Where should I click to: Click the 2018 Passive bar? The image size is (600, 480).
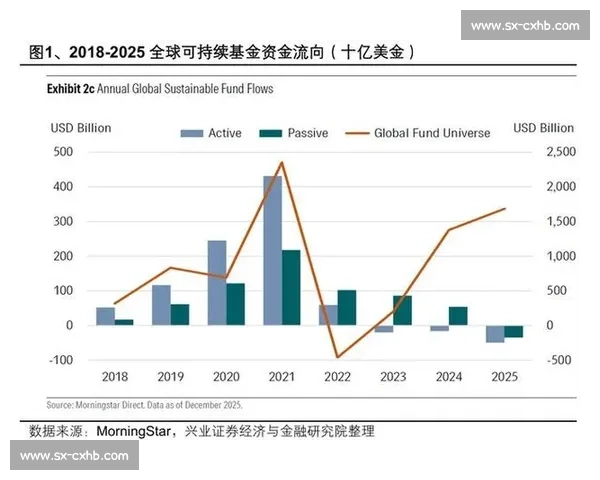tap(124, 323)
